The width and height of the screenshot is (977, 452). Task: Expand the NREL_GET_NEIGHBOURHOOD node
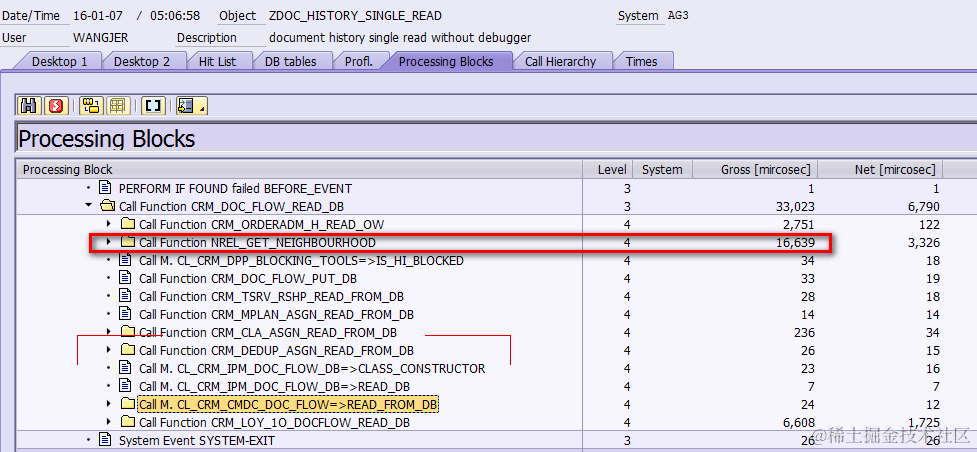tap(108, 242)
